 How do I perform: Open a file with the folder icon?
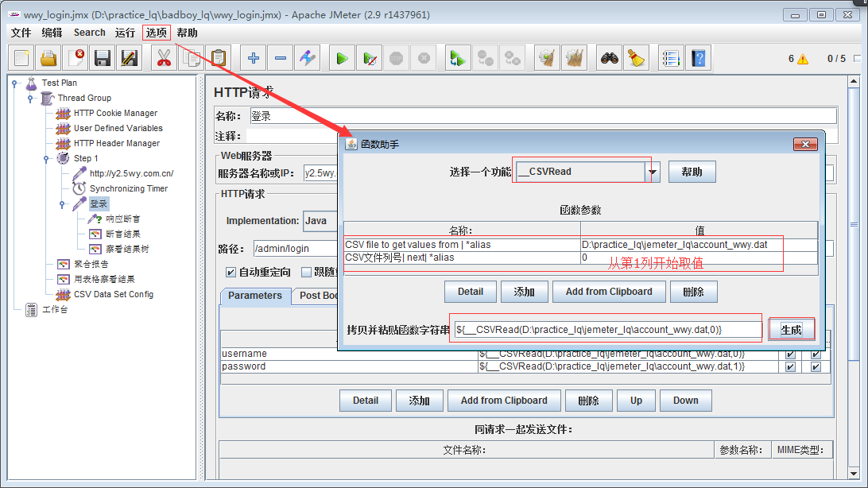(x=48, y=58)
